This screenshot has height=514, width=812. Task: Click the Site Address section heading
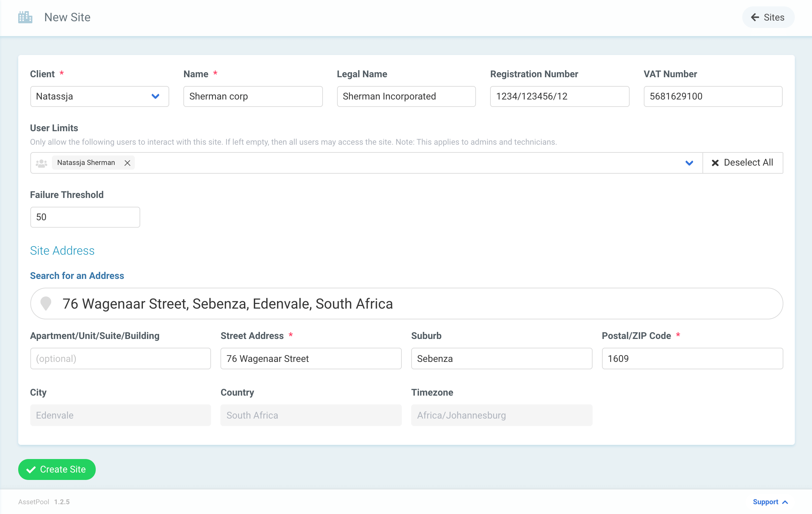tap(62, 250)
